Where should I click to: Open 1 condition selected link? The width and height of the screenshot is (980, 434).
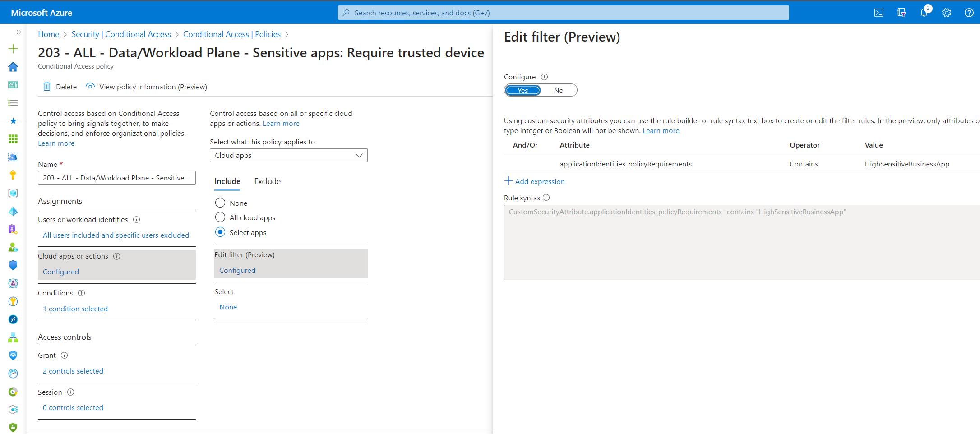click(x=75, y=309)
